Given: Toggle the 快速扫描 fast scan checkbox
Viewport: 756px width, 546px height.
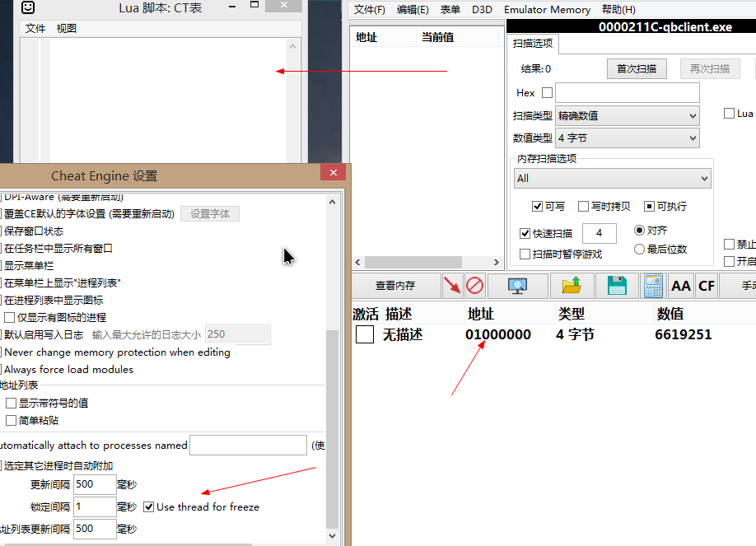Looking at the screenshot, I should [x=525, y=234].
